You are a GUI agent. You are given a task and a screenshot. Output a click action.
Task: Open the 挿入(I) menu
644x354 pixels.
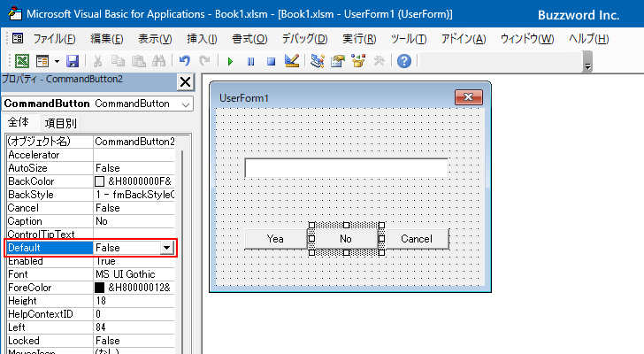coord(202,39)
